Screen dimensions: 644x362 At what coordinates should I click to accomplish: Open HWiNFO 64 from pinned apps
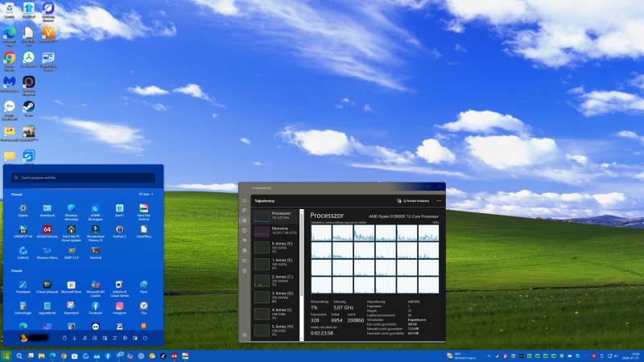click(23, 232)
